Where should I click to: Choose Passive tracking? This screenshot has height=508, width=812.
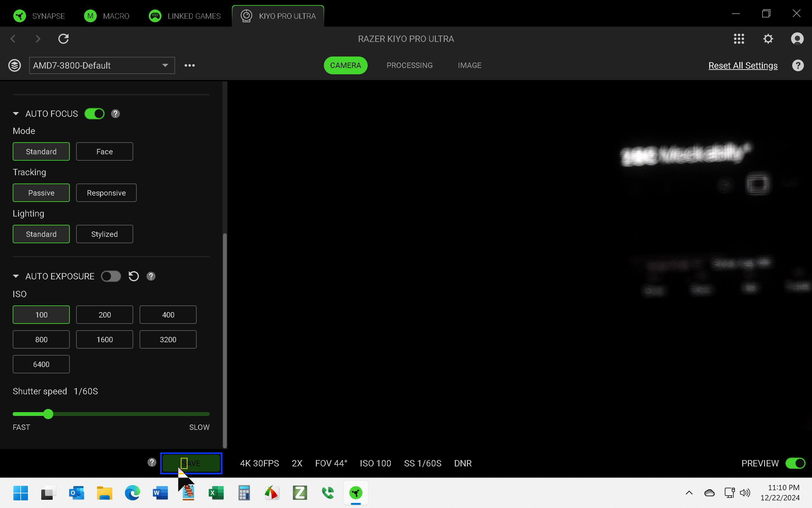41,193
